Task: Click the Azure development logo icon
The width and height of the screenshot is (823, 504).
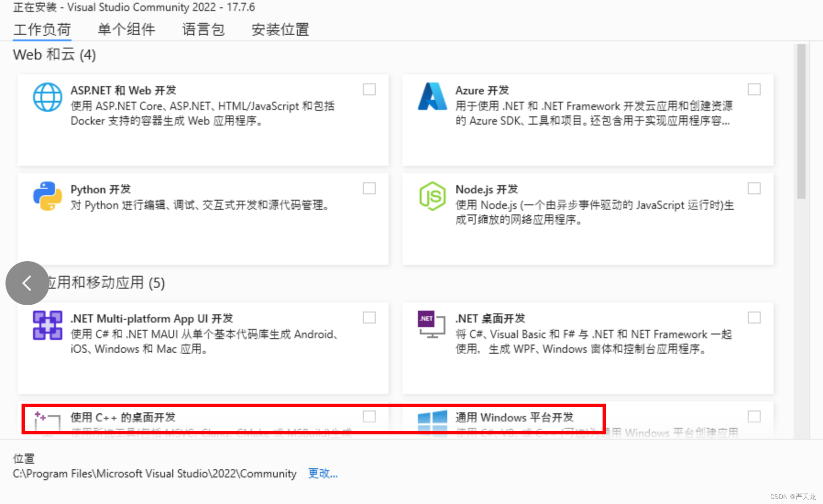Action: pyautogui.click(x=432, y=96)
